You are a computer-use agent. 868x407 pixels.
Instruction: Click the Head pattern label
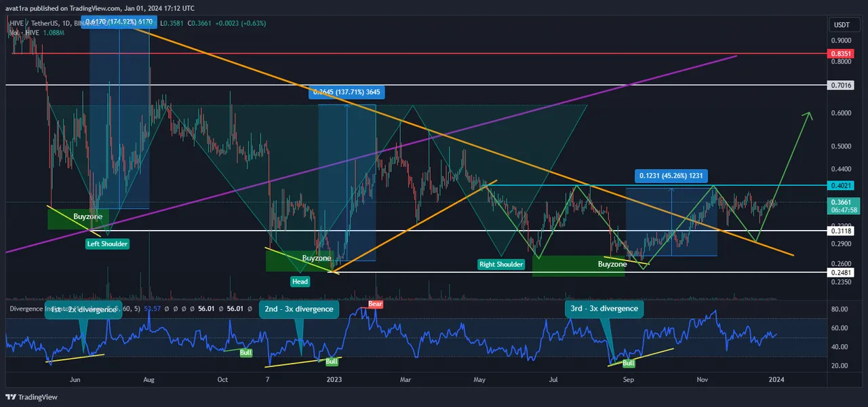pyautogui.click(x=300, y=282)
